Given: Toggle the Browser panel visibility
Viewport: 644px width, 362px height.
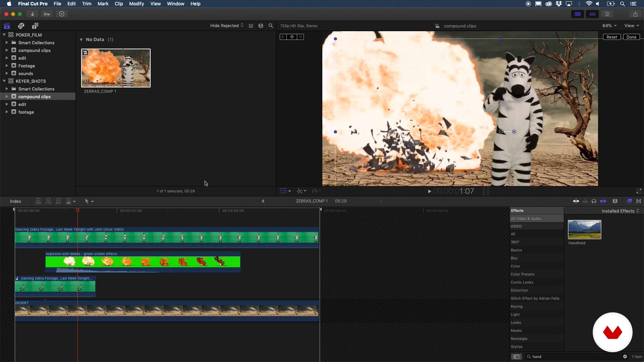Looking at the screenshot, I should click(578, 14).
